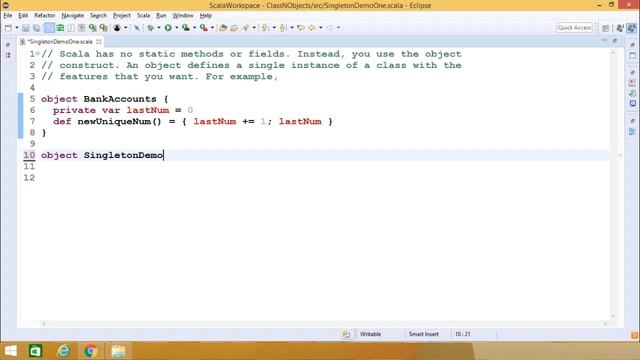Click the Quick Access search field
This screenshot has width=640, height=360.
pos(574,28)
